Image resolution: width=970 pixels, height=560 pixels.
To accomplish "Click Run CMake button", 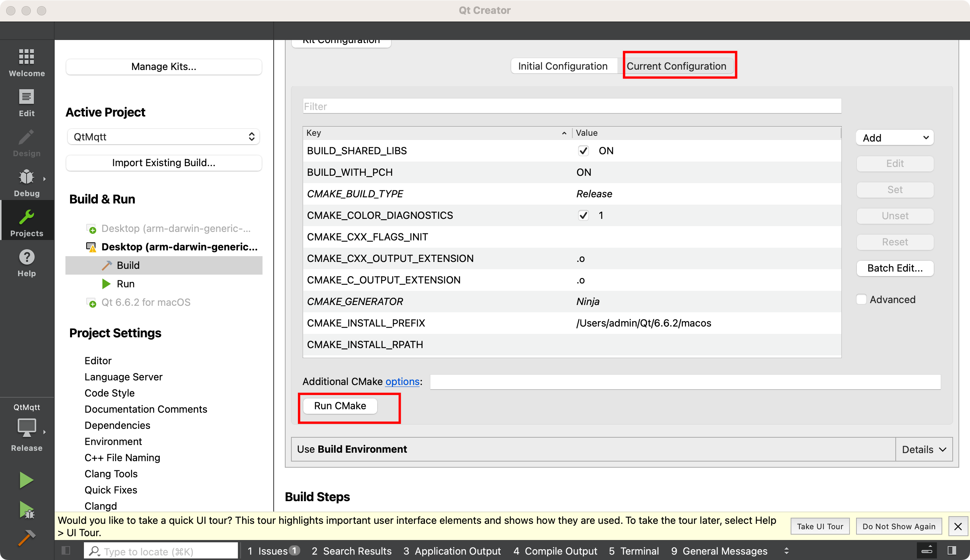I will [340, 406].
